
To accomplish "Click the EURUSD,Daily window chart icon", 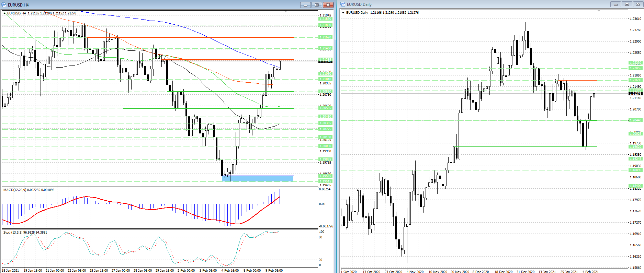I will tap(343, 4).
